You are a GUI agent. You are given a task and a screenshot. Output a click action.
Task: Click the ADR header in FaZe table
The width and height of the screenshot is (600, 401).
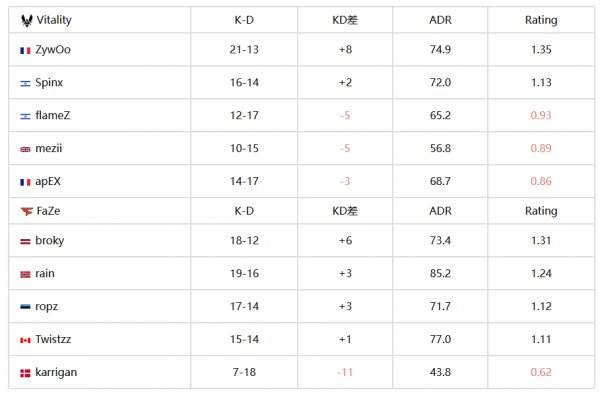tap(440, 211)
